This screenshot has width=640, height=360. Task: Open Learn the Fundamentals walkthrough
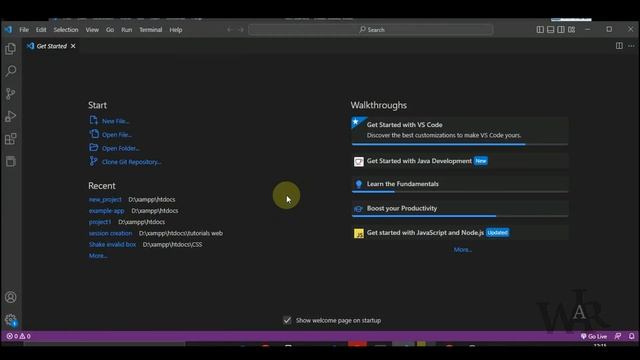pos(460,184)
